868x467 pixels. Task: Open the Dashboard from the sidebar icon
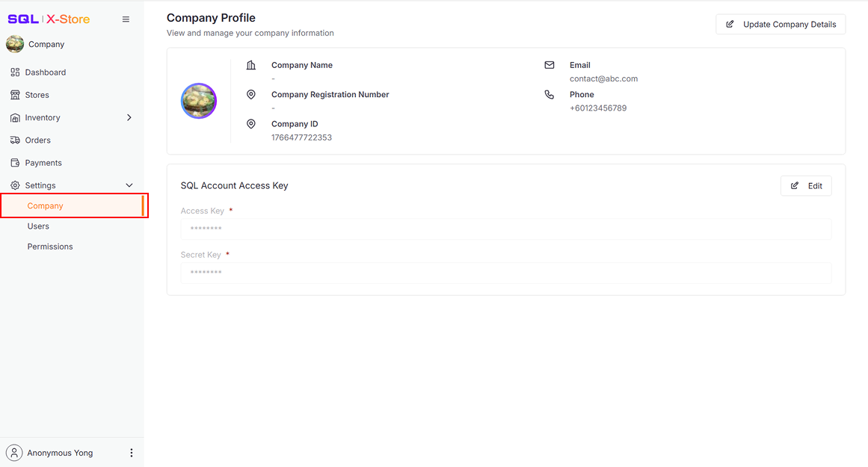pyautogui.click(x=14, y=72)
